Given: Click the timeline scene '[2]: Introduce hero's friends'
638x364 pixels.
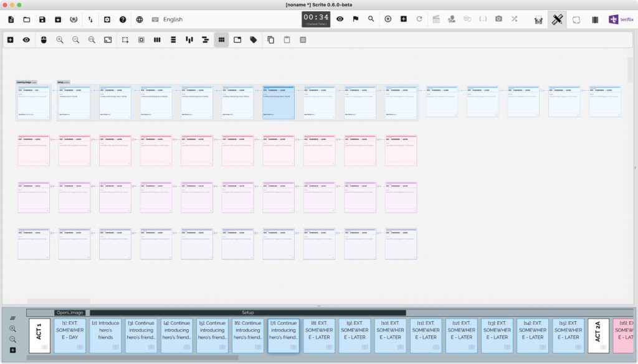Looking at the screenshot, I should coord(105,335).
